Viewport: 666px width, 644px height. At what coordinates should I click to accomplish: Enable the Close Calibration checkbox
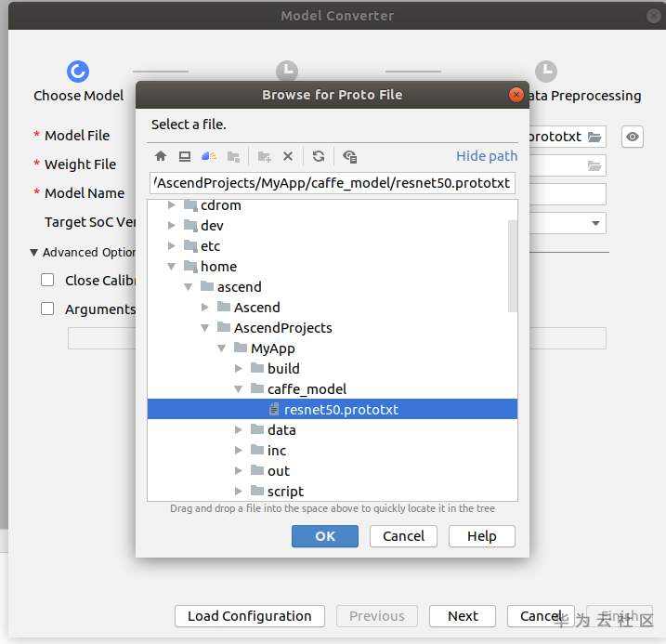click(x=47, y=280)
